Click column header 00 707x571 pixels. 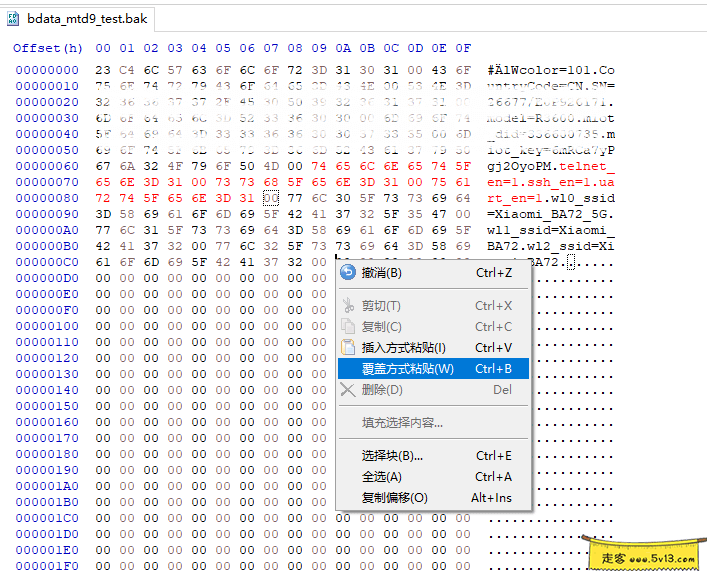[103, 48]
